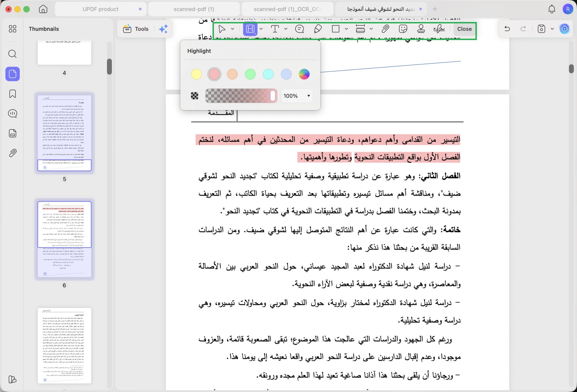Expand the rectangle shape dropdown arrow
The image size is (577, 392).
[346, 29]
